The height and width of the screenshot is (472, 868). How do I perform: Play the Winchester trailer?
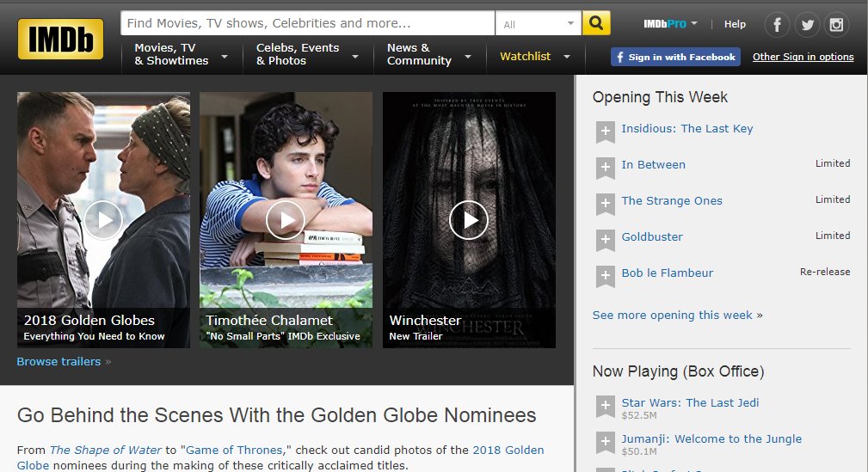[x=468, y=220]
